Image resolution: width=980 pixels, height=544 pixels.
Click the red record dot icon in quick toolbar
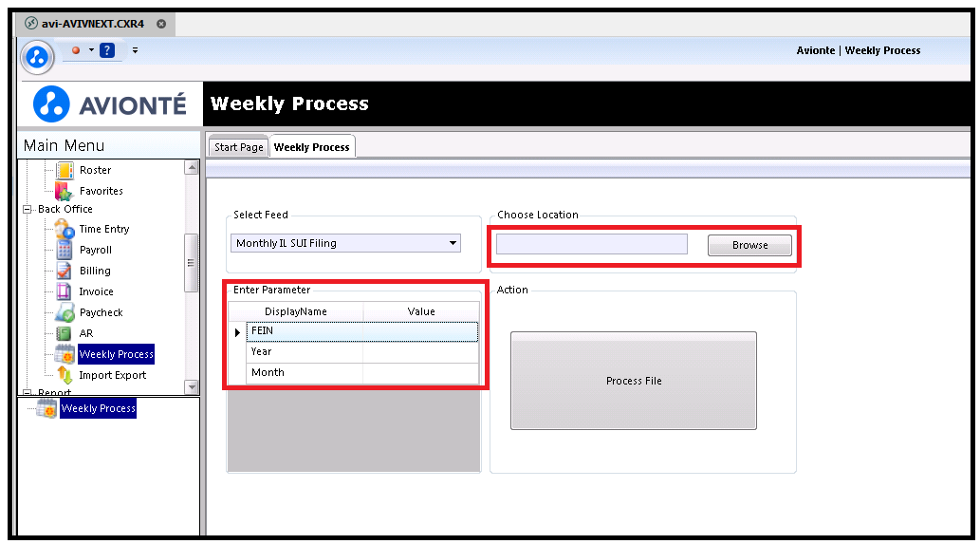pos(76,50)
